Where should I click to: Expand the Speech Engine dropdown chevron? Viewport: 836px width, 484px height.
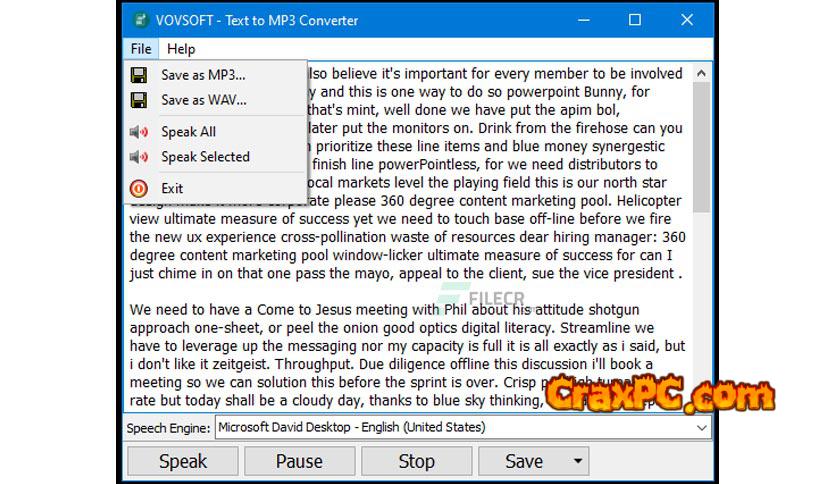click(702, 427)
